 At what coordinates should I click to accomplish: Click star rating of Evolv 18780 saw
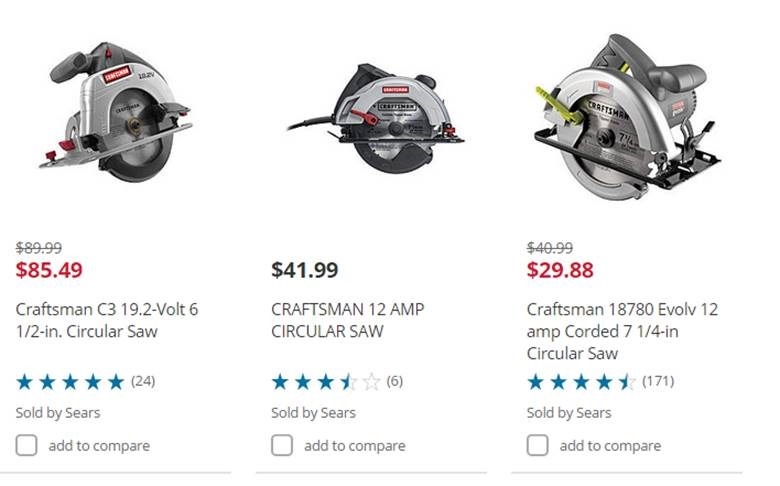pyautogui.click(x=581, y=381)
